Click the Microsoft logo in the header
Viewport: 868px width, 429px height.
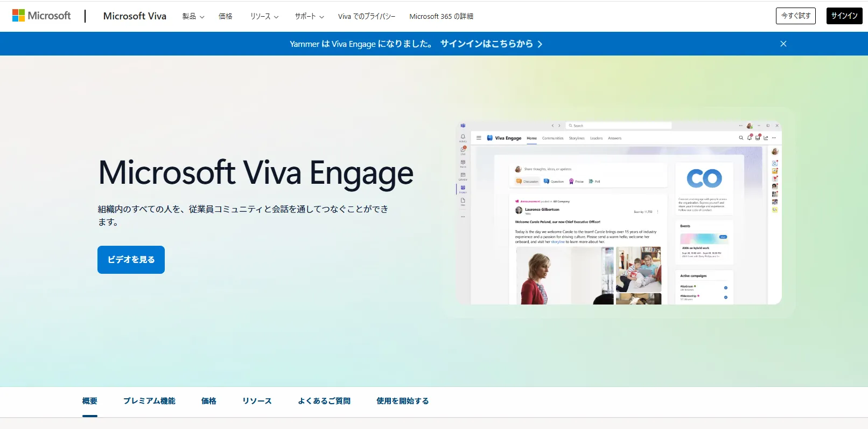(41, 16)
